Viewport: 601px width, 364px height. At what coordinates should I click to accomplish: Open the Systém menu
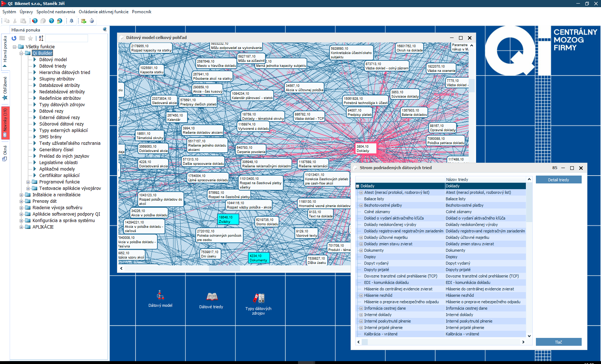tap(9, 12)
